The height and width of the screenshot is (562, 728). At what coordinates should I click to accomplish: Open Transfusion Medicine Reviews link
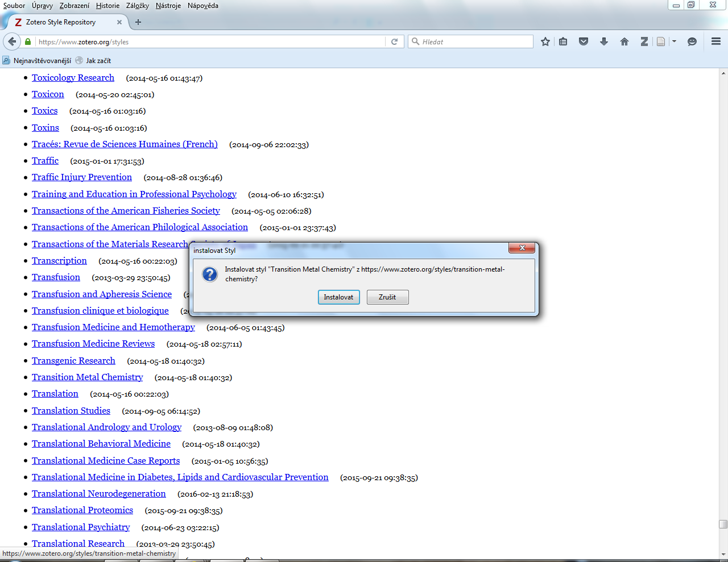coord(93,344)
